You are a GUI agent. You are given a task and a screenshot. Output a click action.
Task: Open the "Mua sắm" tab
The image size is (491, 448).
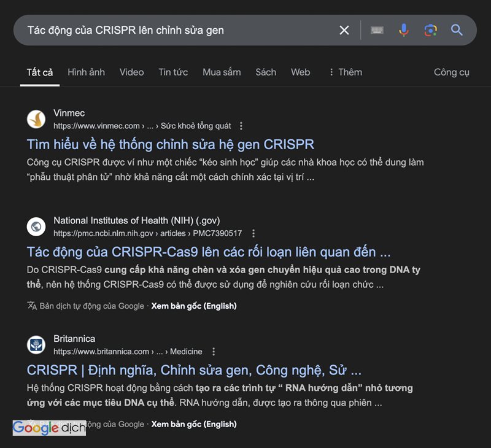pos(222,72)
